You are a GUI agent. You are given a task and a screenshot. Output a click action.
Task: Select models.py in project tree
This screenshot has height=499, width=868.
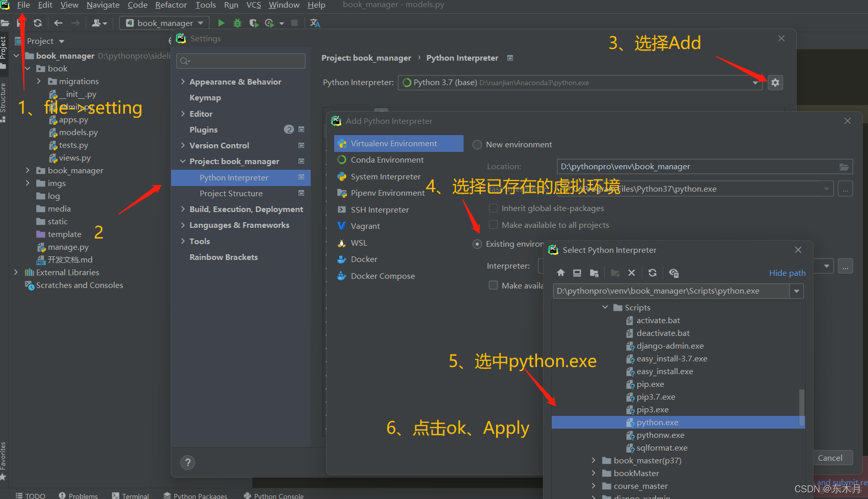pos(78,132)
